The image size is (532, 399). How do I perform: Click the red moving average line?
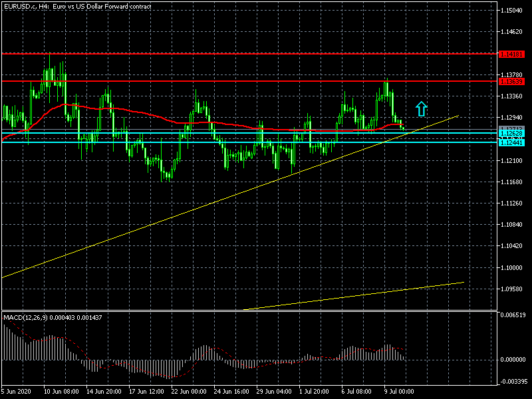click(x=133, y=111)
